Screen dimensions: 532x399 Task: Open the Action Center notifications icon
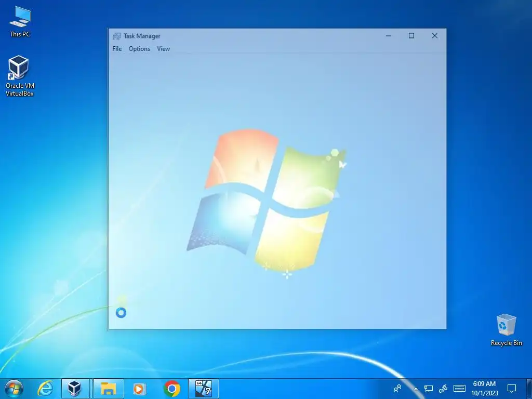512,389
